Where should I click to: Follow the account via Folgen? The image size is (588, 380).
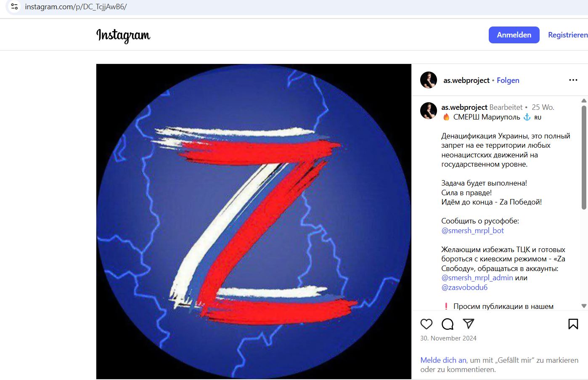pyautogui.click(x=508, y=80)
